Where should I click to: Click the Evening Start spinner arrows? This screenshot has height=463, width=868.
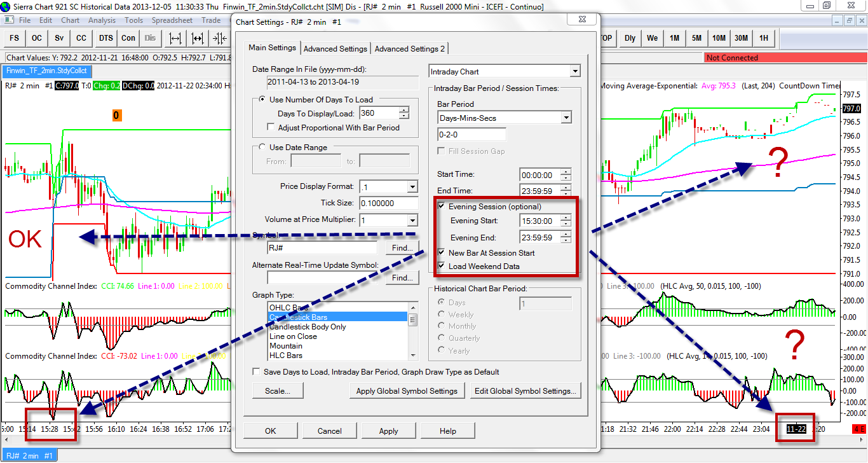click(566, 221)
